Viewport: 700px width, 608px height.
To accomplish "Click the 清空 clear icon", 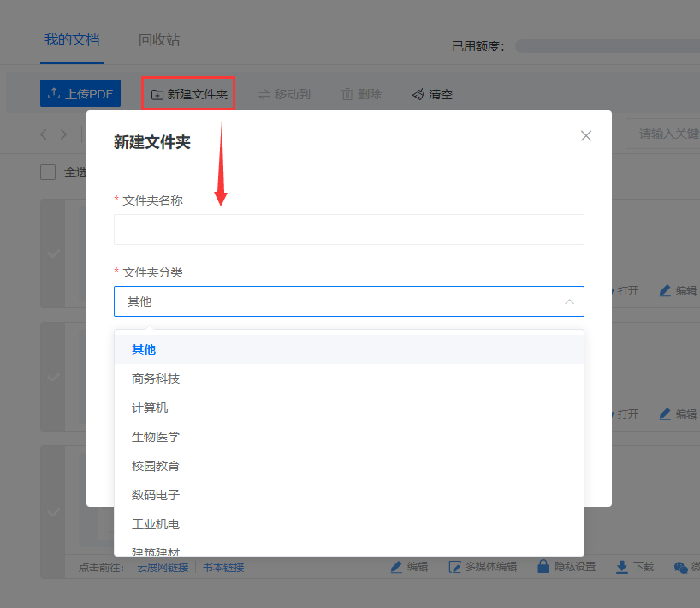I will tap(418, 94).
